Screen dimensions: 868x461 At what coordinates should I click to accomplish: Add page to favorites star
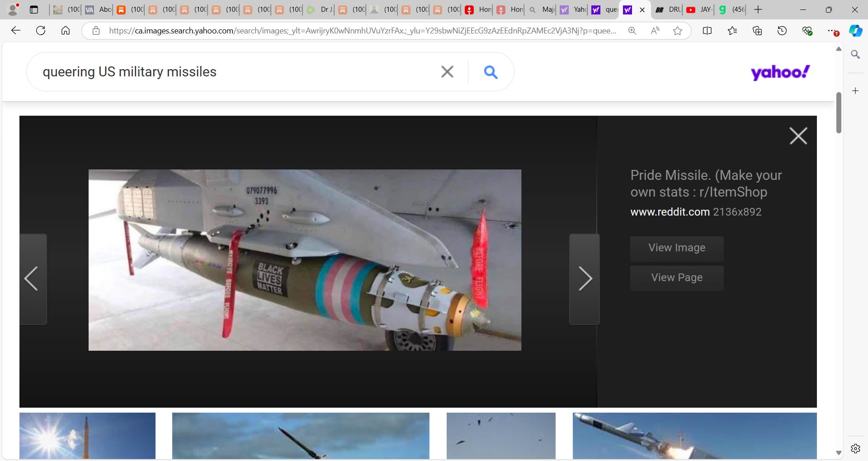[677, 31]
